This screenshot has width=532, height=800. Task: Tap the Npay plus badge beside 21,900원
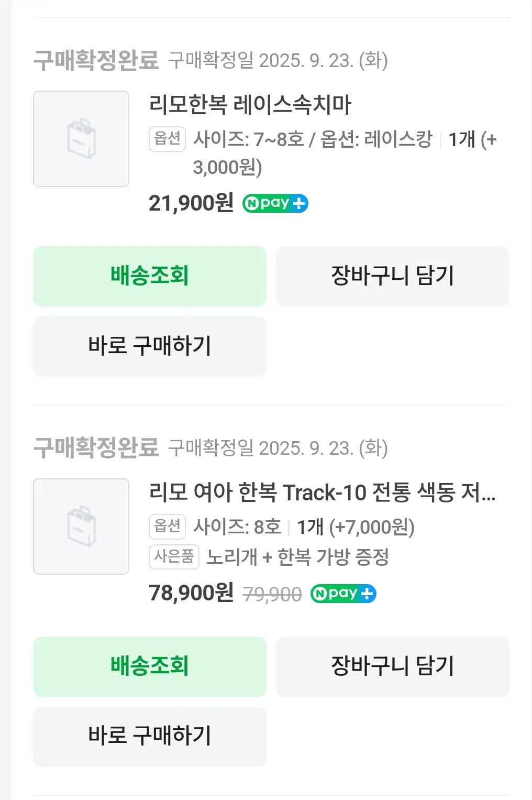[x=275, y=203]
